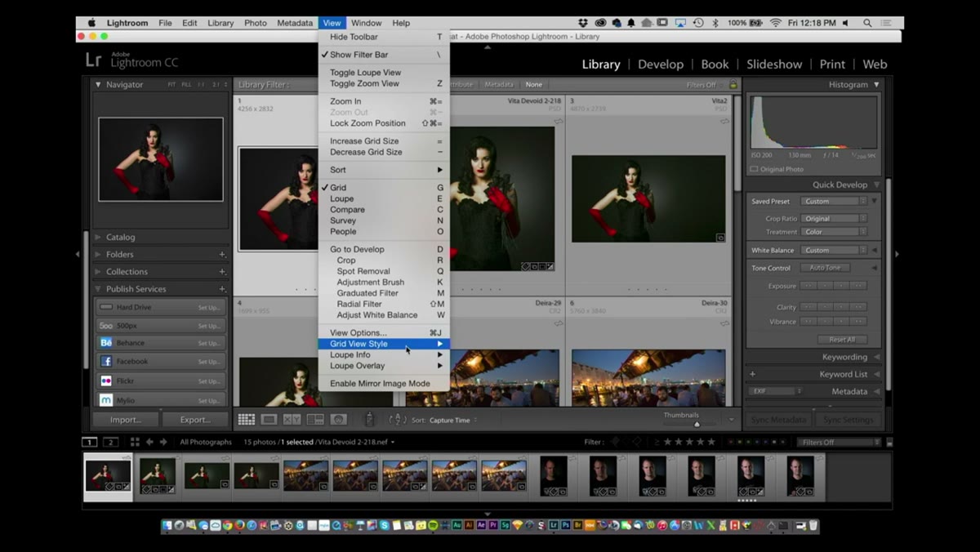Choose View Options menu item
Screen dimensions: 980x552
click(x=383, y=332)
